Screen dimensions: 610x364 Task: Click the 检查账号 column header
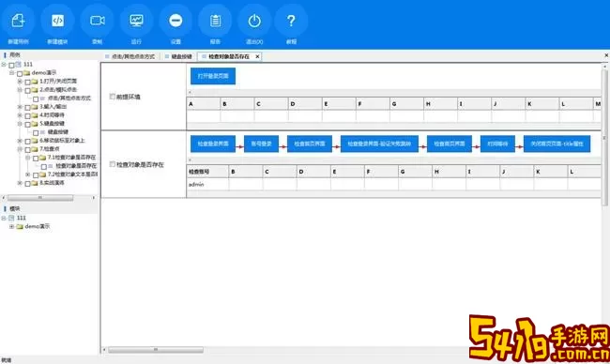(x=207, y=172)
